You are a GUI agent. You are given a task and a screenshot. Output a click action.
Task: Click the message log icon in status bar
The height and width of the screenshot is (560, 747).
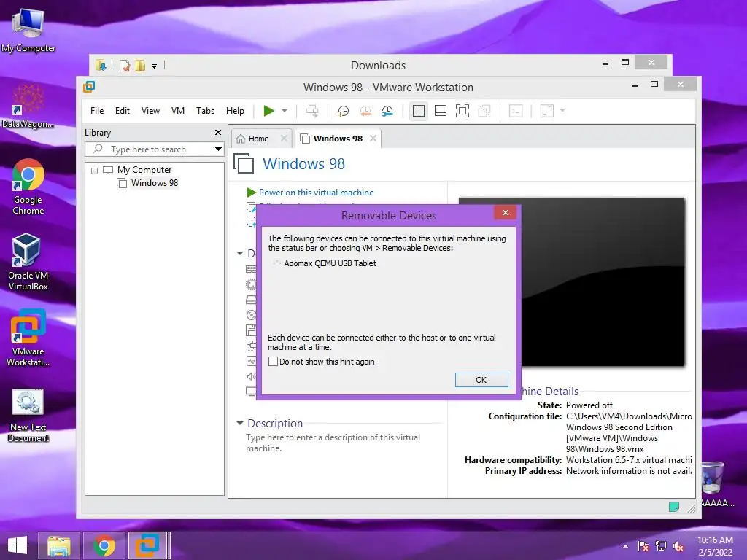pyautogui.click(x=673, y=507)
